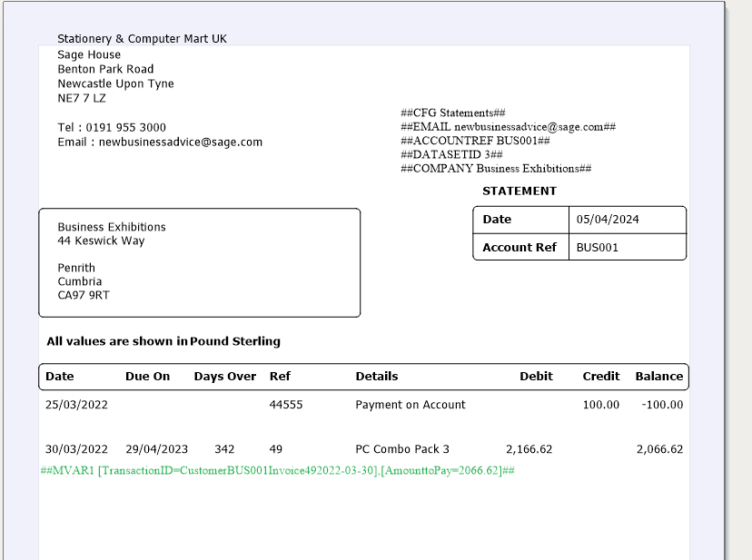Select the ##ACCOUNTREF BUS001## tag
This screenshot has width=752, height=560.
point(475,141)
